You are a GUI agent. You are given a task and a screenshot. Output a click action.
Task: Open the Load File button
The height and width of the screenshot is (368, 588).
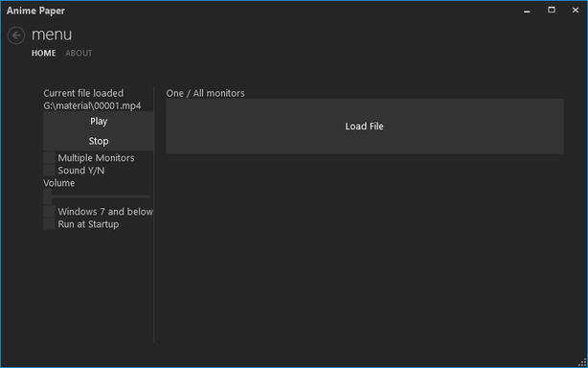point(365,126)
